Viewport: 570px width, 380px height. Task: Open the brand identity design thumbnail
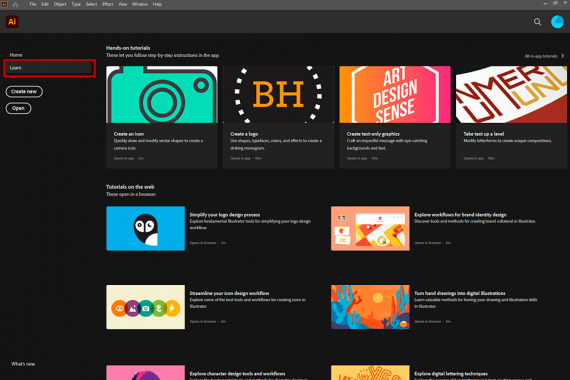click(370, 228)
